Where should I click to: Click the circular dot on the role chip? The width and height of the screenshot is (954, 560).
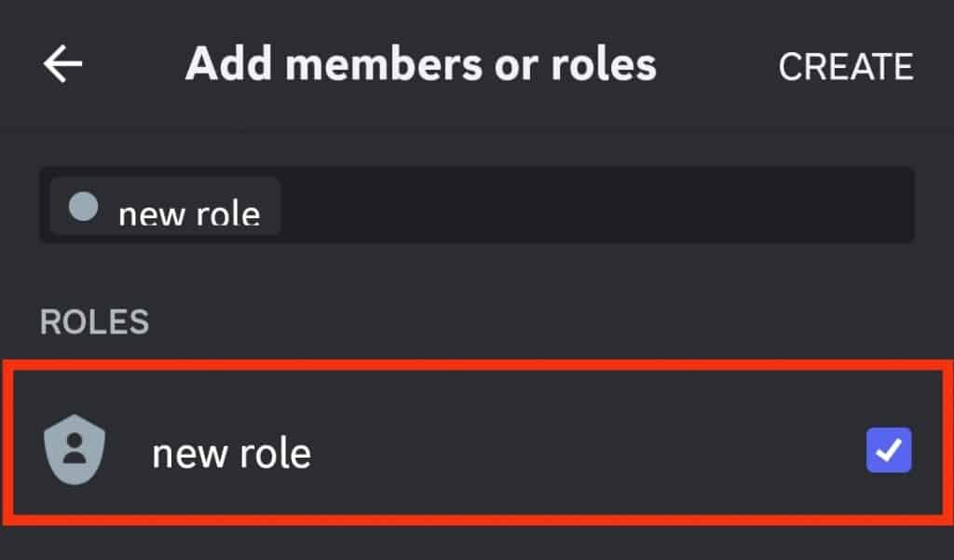(x=83, y=207)
